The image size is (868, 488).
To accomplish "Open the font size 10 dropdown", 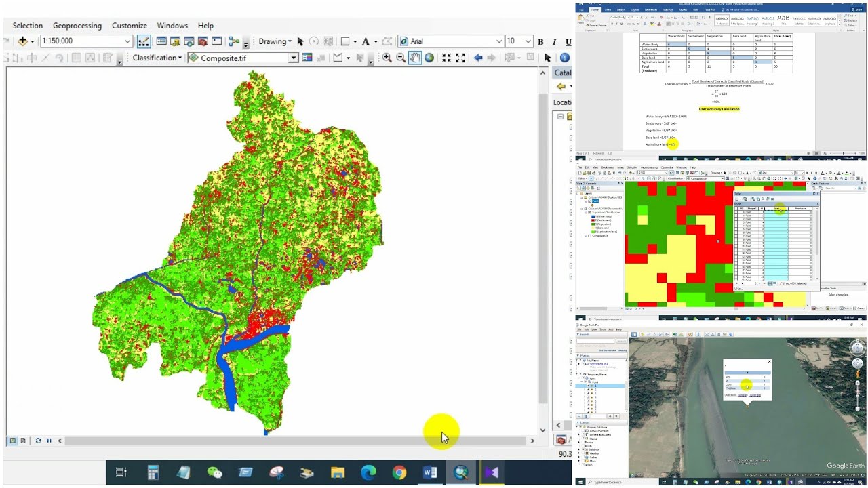I will 529,41.
